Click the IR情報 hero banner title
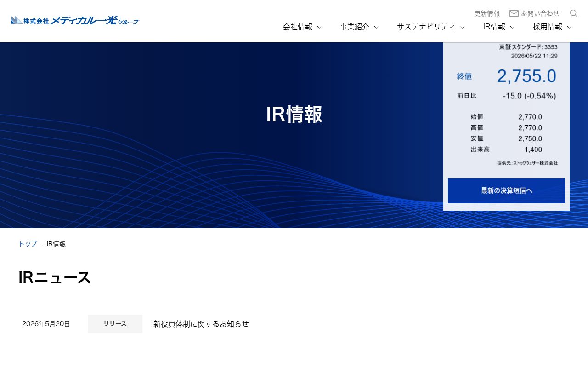Viewport: 588px width, 368px height. [294, 115]
